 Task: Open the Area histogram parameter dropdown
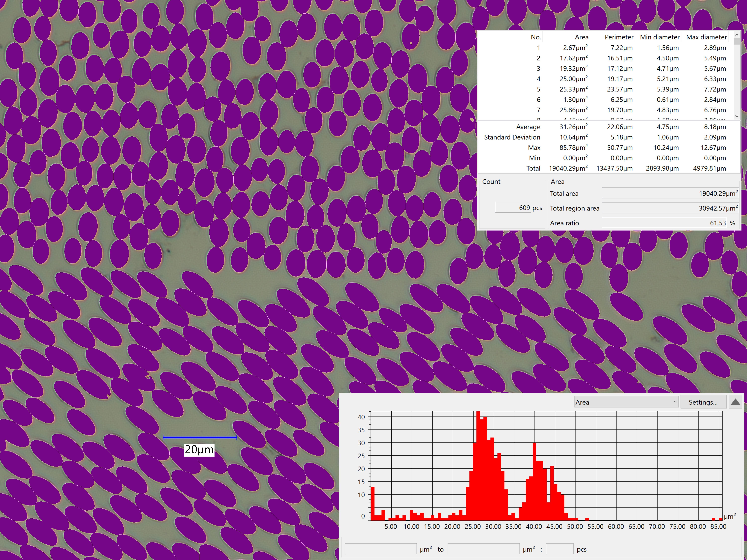pyautogui.click(x=626, y=402)
